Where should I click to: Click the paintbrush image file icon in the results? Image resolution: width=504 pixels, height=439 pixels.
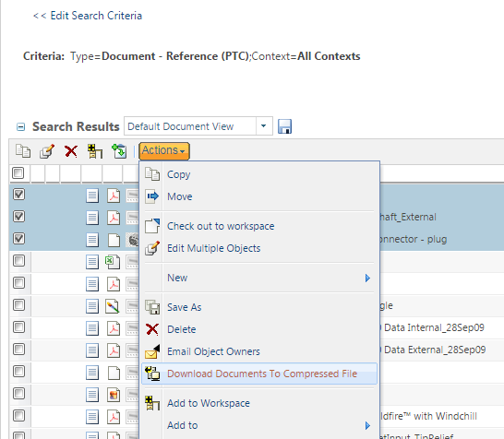tap(113, 306)
